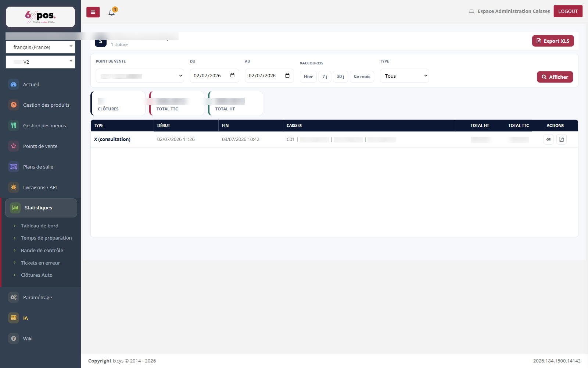This screenshot has height=368, width=588.
Task: Click the IA table icon
Action: click(x=14, y=318)
